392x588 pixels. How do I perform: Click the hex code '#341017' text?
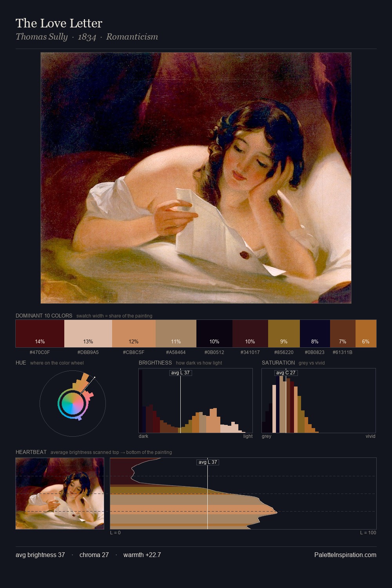pyautogui.click(x=250, y=352)
